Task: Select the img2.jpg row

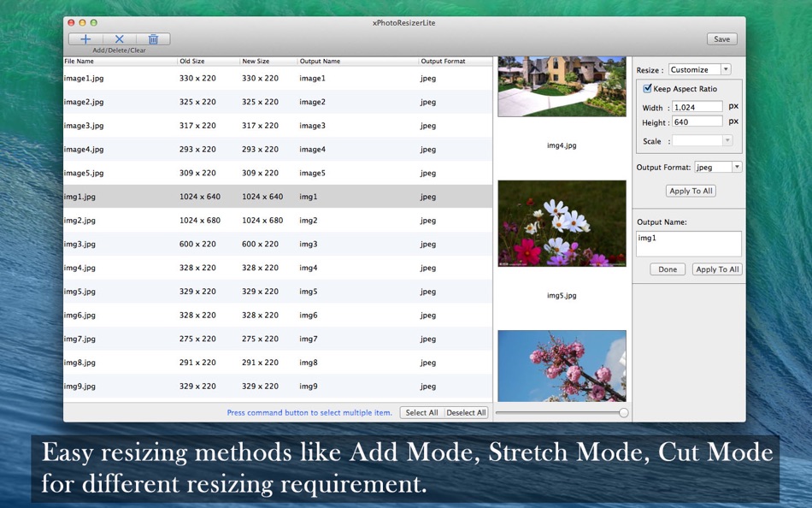Action: click(278, 221)
